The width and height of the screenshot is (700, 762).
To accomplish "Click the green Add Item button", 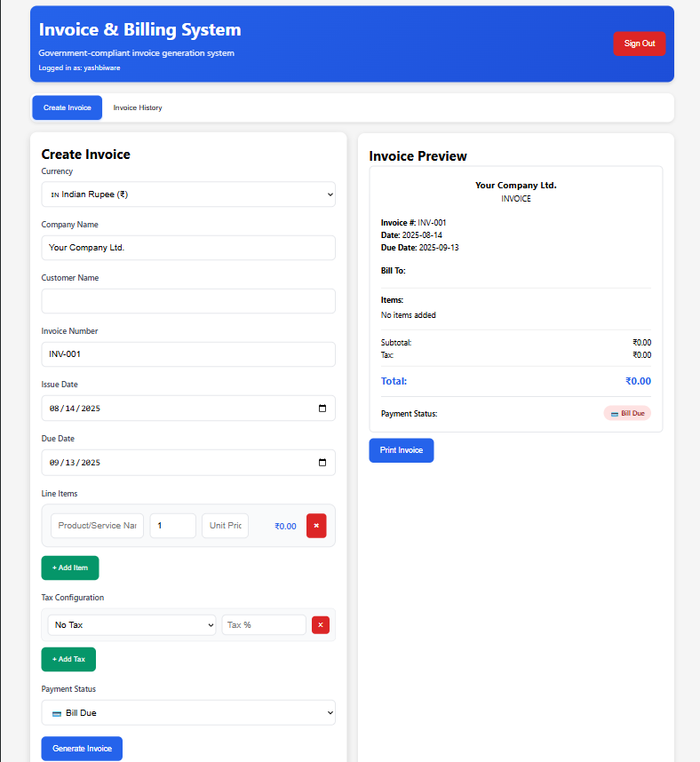I will 69,568.
